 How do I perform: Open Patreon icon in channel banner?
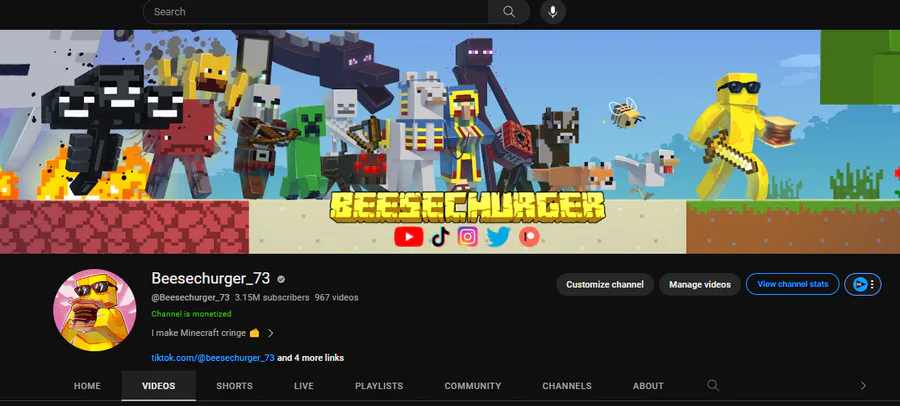[529, 237]
